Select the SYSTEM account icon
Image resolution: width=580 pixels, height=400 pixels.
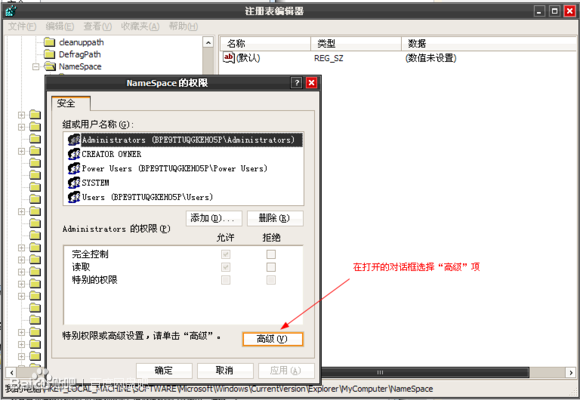[x=74, y=182]
